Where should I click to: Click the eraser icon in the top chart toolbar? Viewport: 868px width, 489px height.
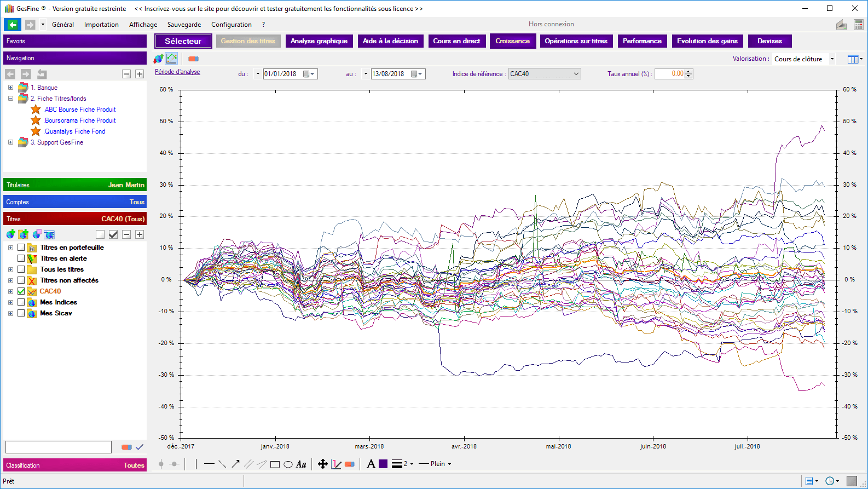193,59
